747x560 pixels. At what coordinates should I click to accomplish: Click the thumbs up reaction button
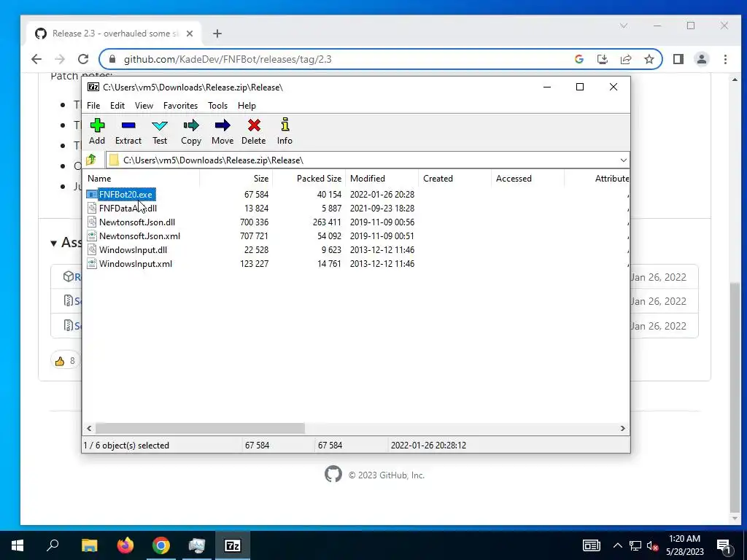[x=65, y=360]
